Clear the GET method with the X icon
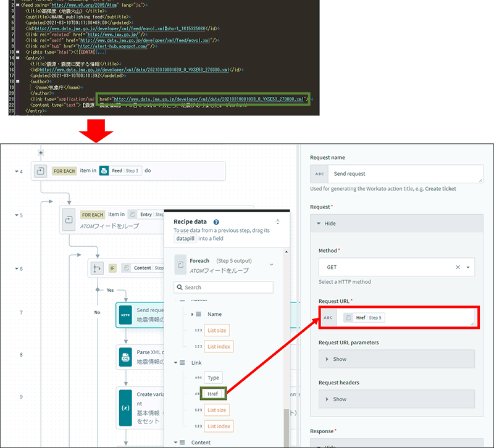 tap(458, 267)
